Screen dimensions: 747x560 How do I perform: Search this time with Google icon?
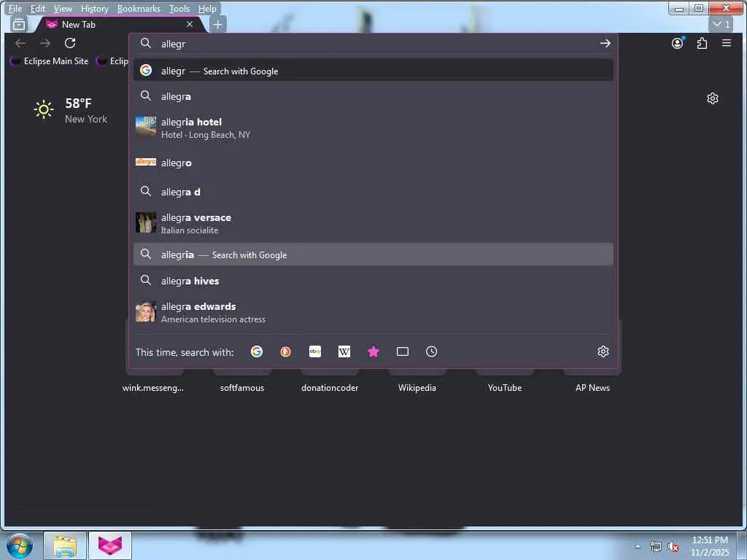(257, 352)
